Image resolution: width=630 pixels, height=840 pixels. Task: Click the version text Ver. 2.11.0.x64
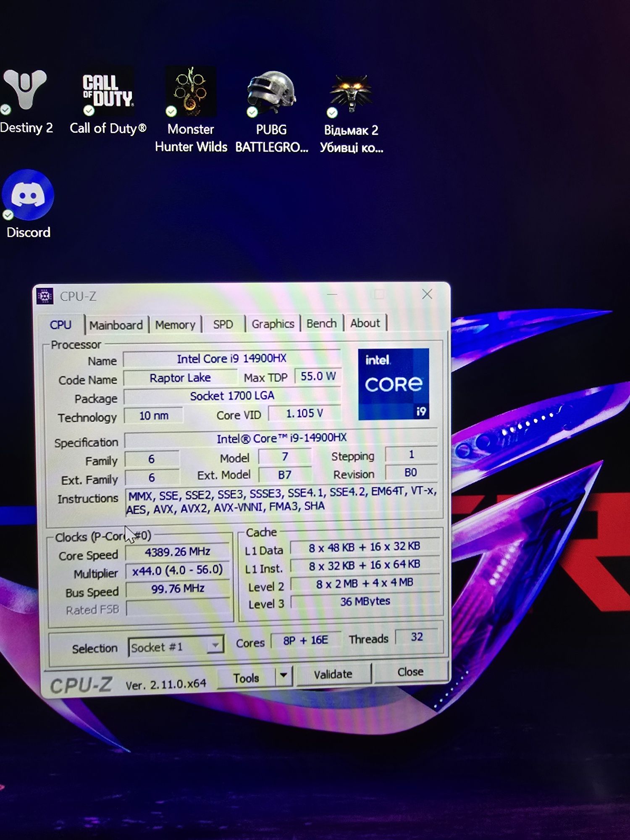166,685
